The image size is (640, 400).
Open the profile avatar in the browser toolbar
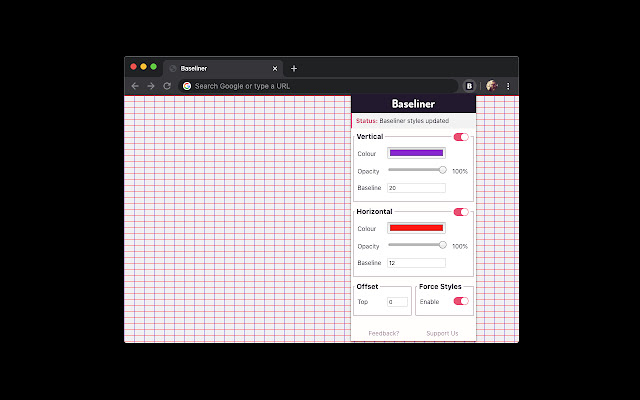coord(492,86)
